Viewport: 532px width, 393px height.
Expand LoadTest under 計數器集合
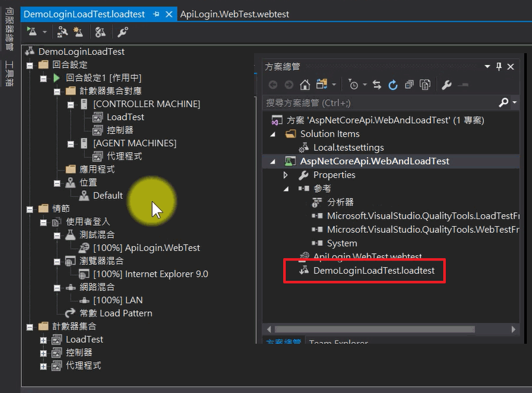pyautogui.click(x=43, y=340)
